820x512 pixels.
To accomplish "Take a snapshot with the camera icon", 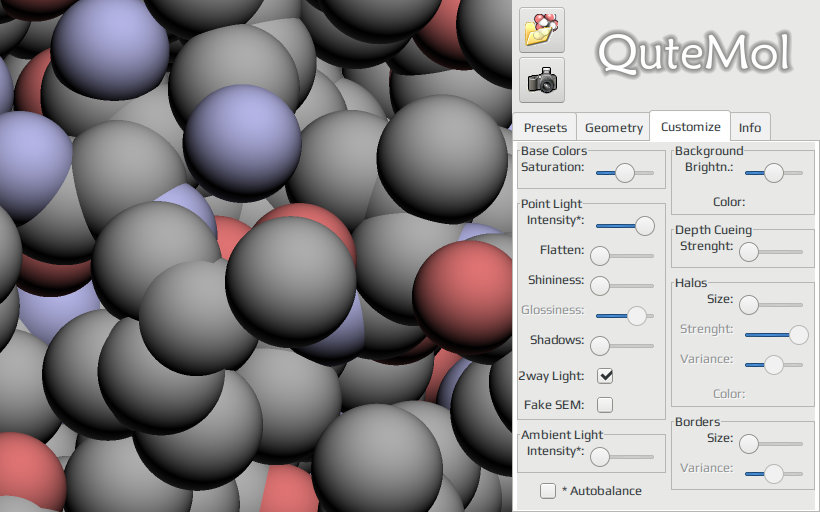I will (542, 80).
